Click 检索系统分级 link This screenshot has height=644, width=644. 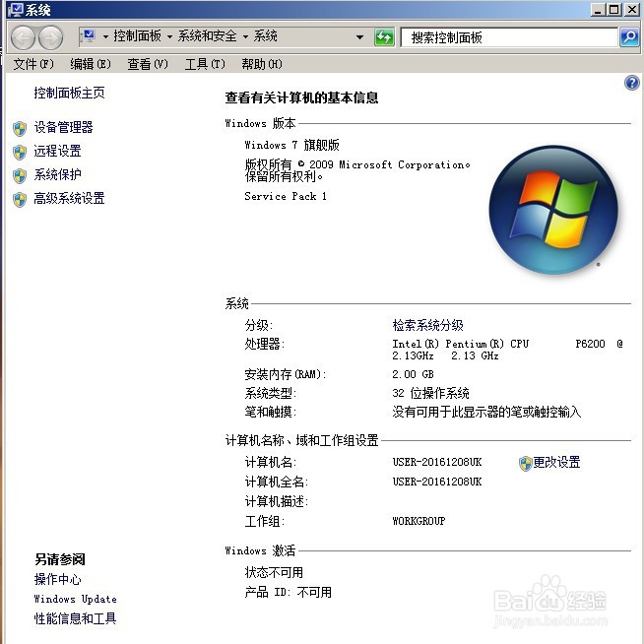[427, 325]
